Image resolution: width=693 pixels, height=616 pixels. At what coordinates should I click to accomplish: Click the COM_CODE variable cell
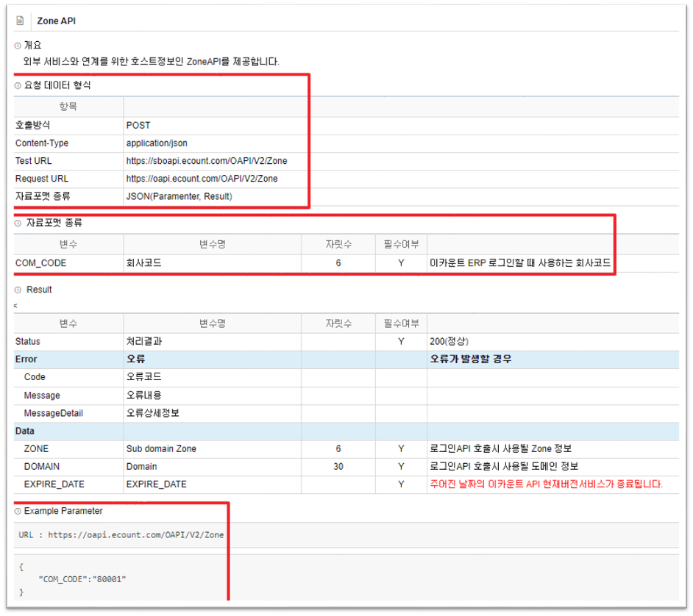40,263
